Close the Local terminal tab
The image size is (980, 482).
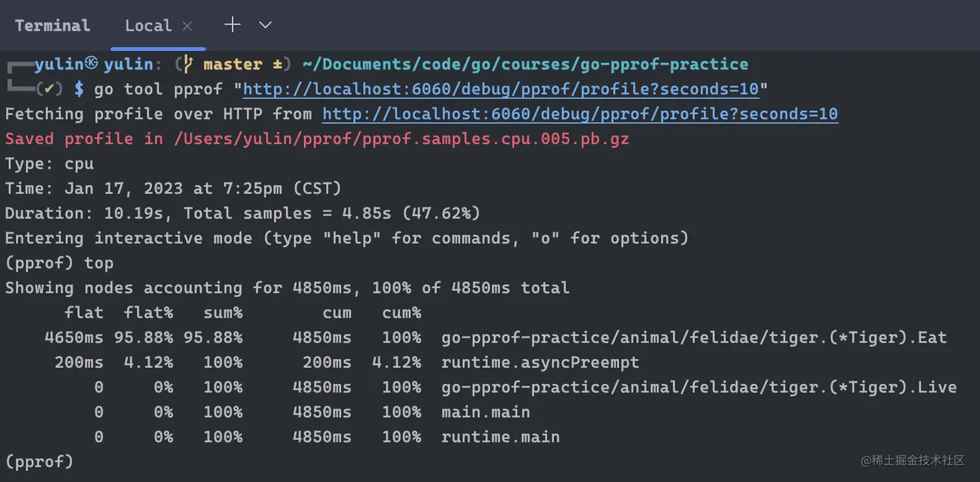187,26
